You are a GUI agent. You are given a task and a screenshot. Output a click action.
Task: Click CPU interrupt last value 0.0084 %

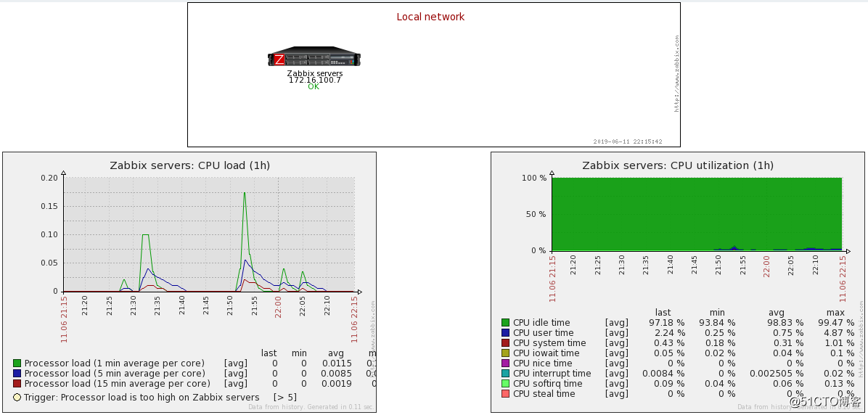663,374
